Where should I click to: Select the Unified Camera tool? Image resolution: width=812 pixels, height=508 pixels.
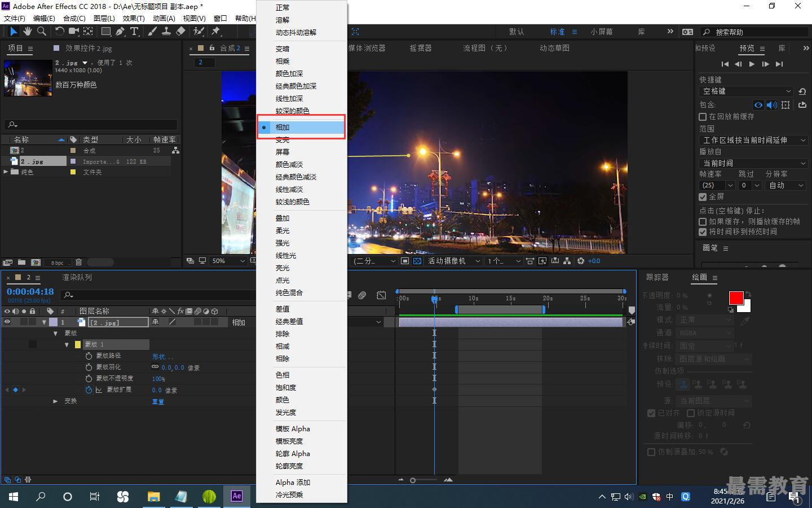tap(74, 32)
